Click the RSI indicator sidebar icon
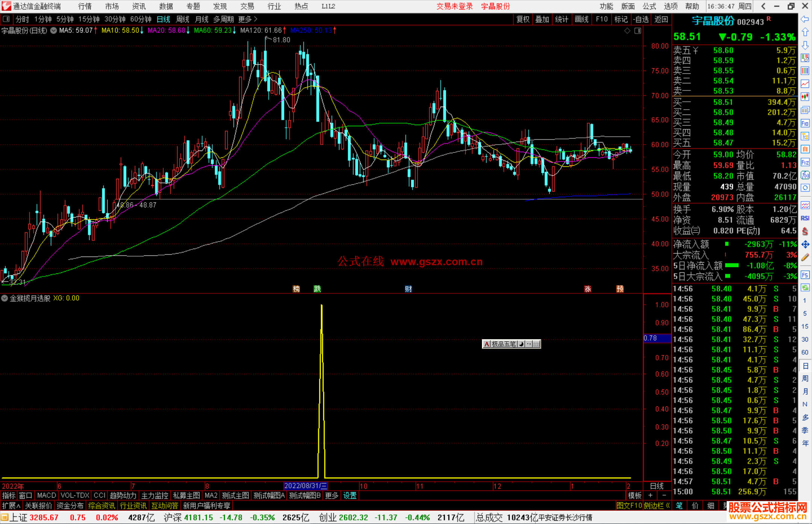 [805, 218]
